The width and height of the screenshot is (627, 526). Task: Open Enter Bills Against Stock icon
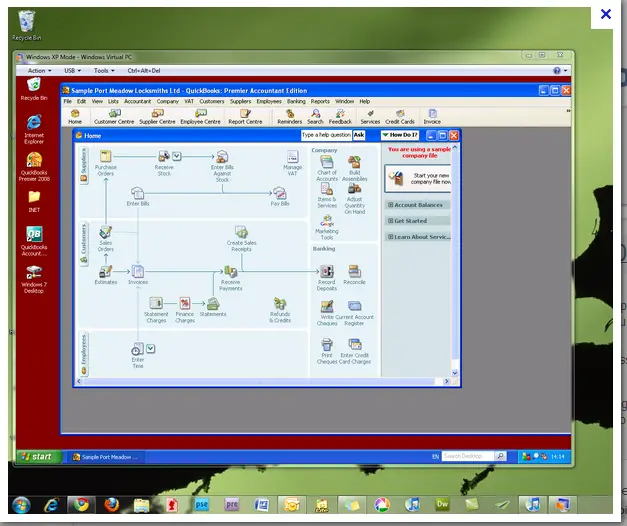click(222, 156)
